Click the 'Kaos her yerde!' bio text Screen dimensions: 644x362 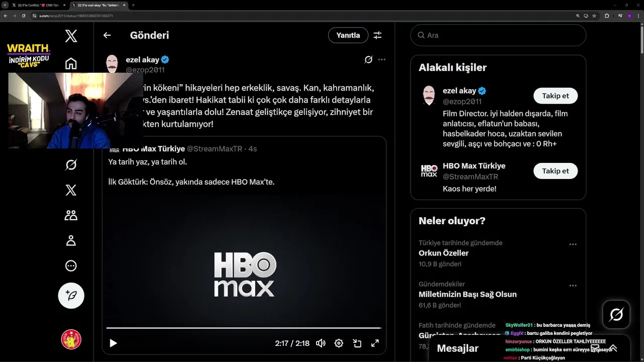[x=469, y=189]
